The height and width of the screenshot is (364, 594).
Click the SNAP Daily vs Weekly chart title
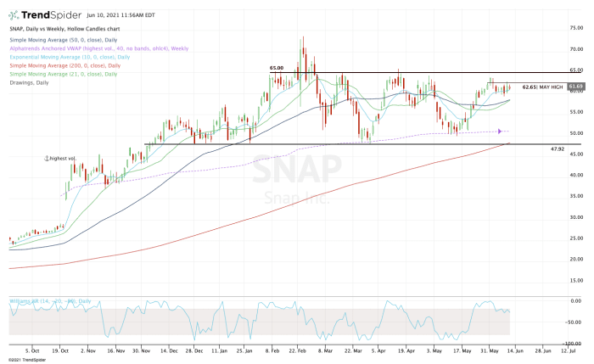[x=64, y=29]
